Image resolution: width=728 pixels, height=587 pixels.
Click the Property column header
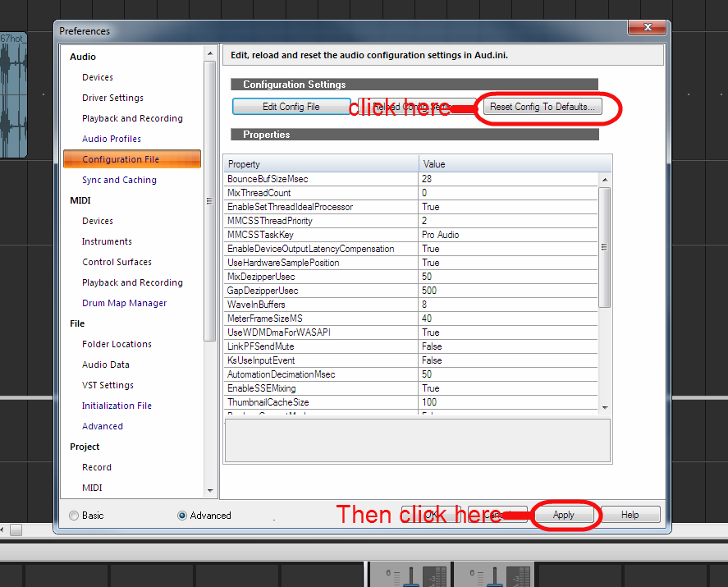click(321, 164)
